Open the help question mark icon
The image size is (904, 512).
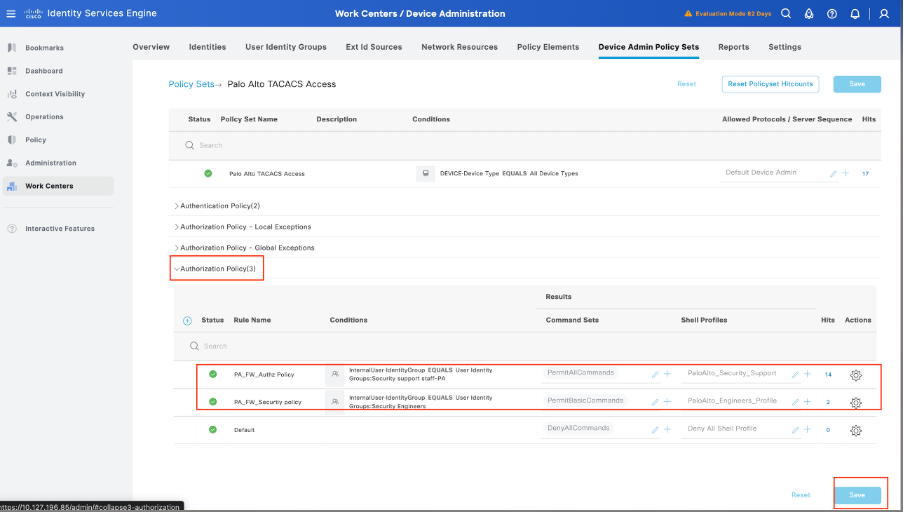[x=832, y=13]
